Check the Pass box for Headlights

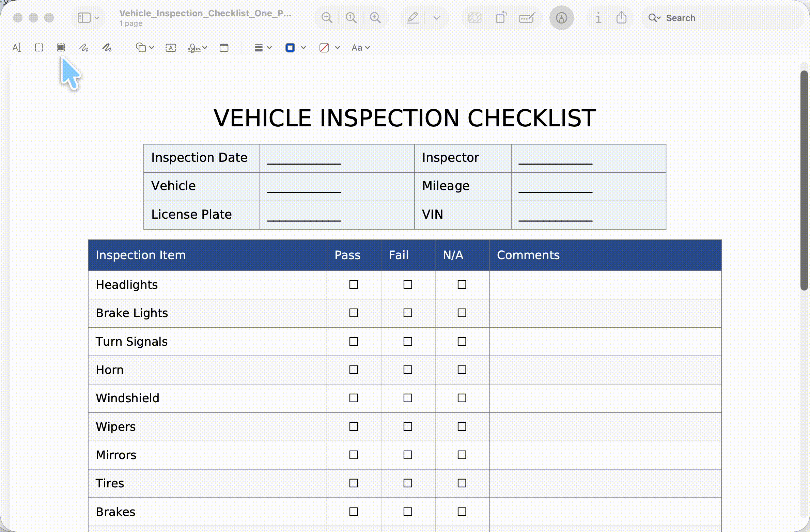coord(354,284)
